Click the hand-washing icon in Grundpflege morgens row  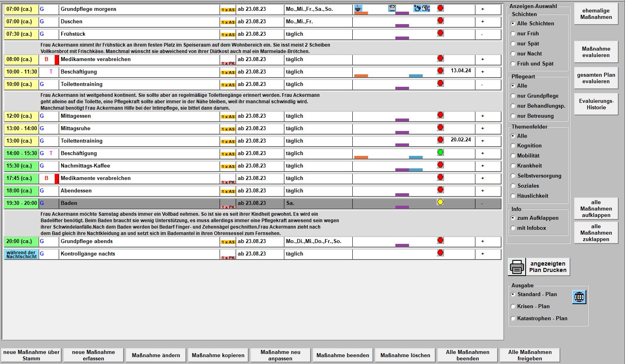(x=417, y=8)
